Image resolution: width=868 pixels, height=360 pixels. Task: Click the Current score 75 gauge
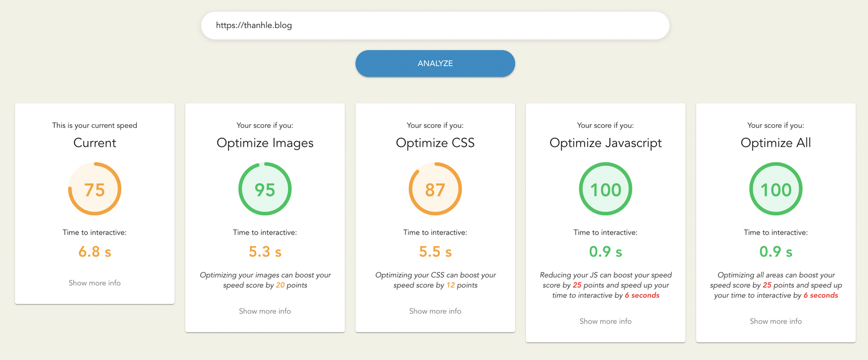click(x=95, y=189)
